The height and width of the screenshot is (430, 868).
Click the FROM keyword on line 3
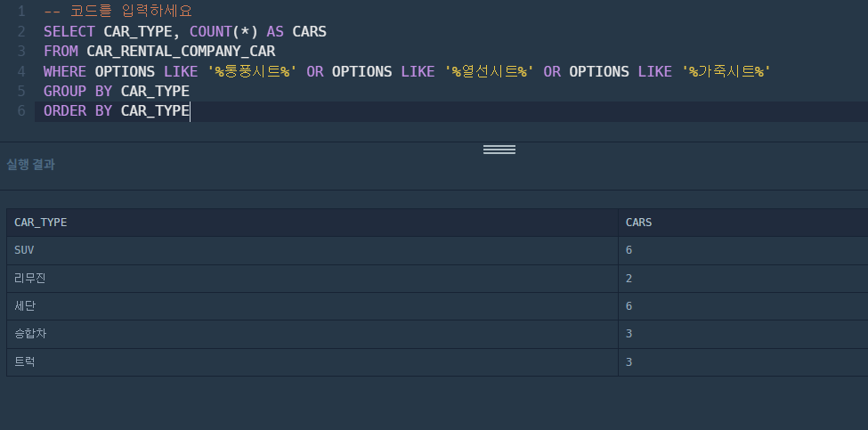click(x=61, y=52)
